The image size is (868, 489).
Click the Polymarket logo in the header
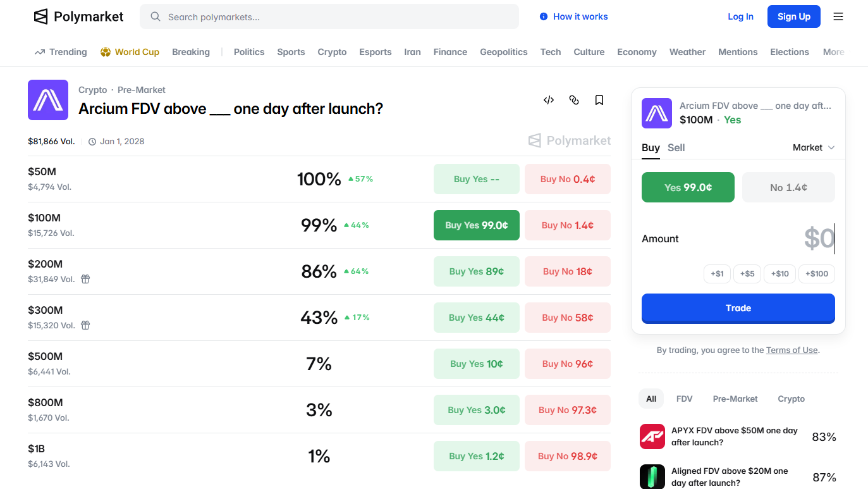point(78,16)
